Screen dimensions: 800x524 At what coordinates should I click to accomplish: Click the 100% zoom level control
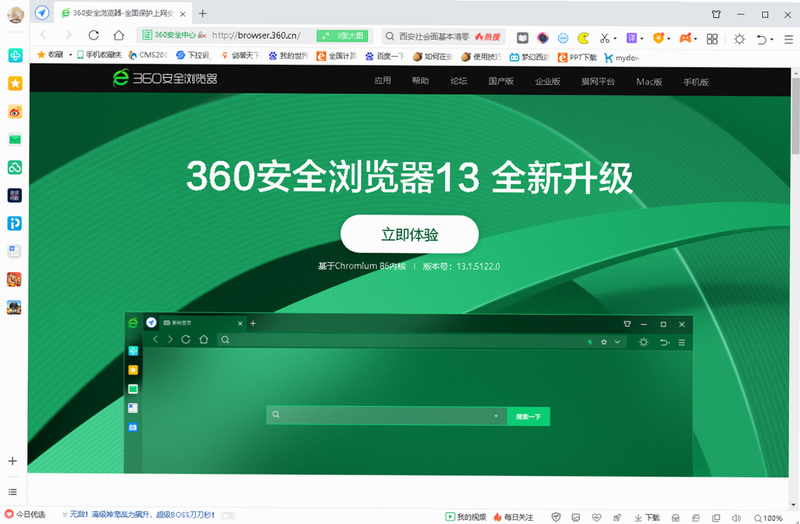768,518
